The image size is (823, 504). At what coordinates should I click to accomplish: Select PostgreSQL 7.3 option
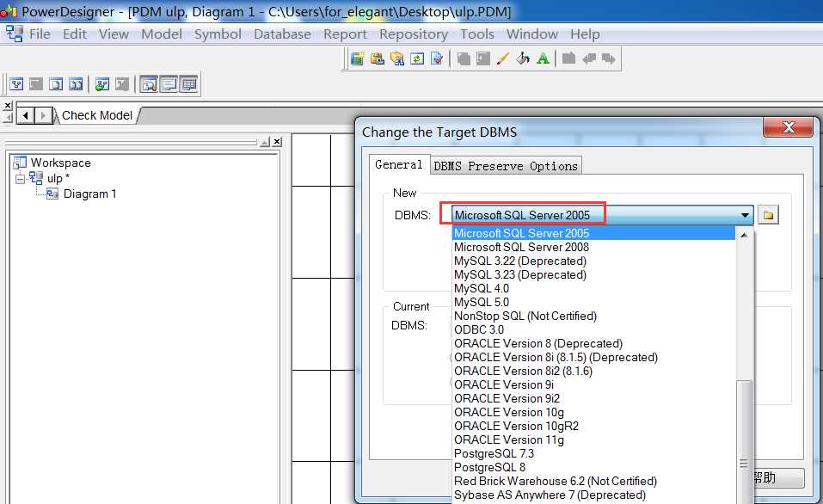pyautogui.click(x=593, y=453)
